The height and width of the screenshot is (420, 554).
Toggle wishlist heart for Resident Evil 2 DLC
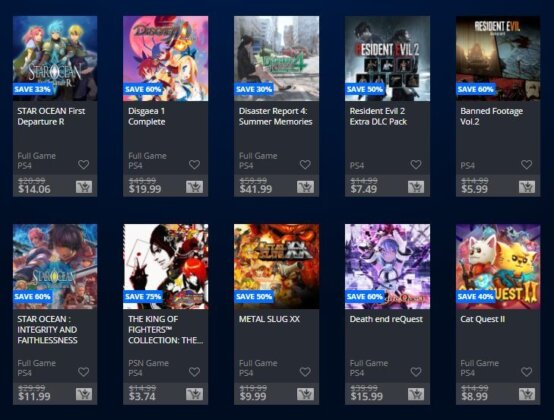click(416, 164)
